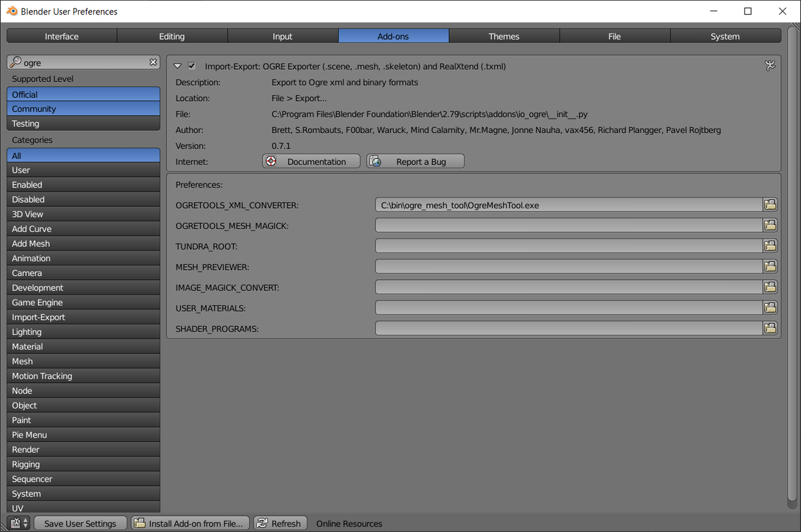Open the editor type selector icon
This screenshot has width=801, height=532.
coord(19,523)
